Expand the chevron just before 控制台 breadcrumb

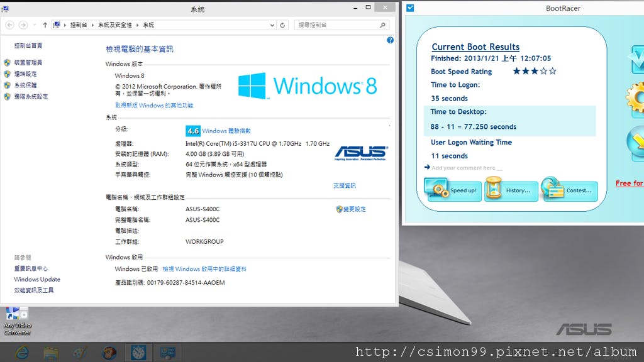(65, 25)
